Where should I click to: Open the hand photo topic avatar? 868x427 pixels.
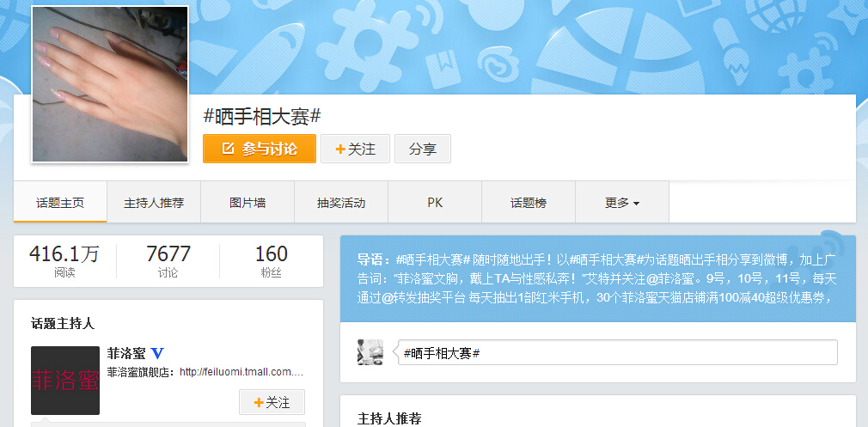[110, 84]
